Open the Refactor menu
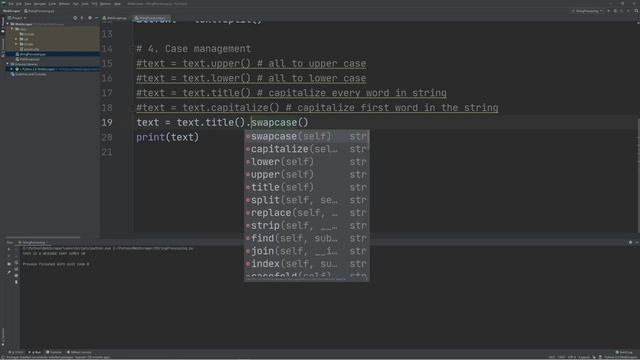The width and height of the screenshot is (640, 360). [64, 4]
